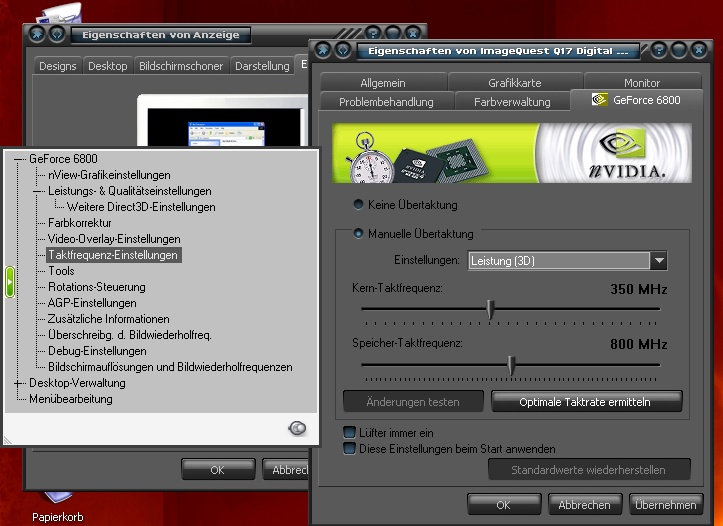Image resolution: width=723 pixels, height=526 pixels.
Task: Click OK in the Eigenschaften von Anzeige window
Action: pyautogui.click(x=218, y=470)
